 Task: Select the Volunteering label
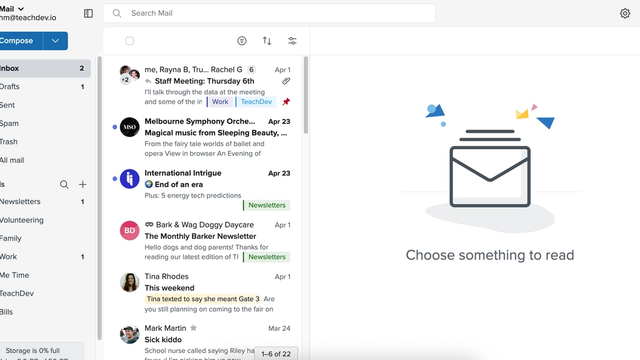point(45,220)
